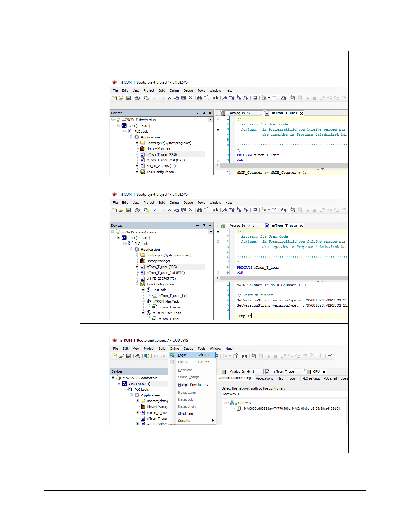The width and height of the screenshot is (411, 532).
Task: Click Save icon in bottom screenshot toolbar
Action: click(x=129, y=356)
